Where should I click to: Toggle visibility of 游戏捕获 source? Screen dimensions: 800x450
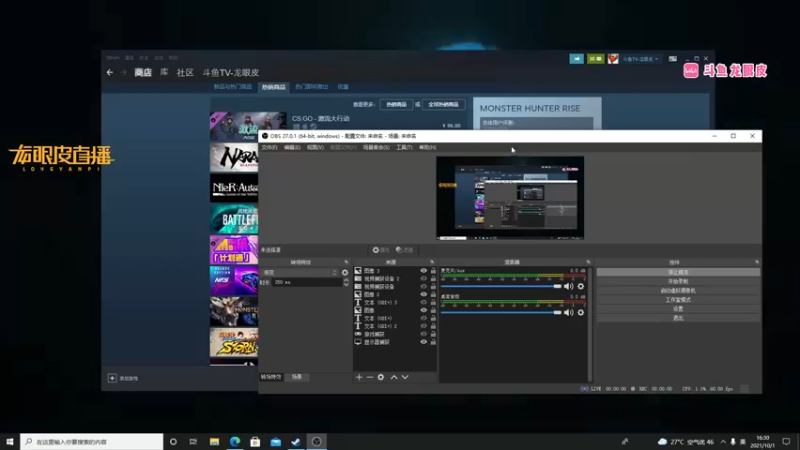click(x=423, y=334)
